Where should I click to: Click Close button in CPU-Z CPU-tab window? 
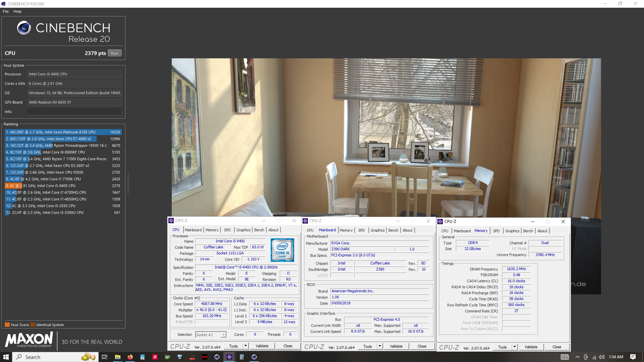coord(288,346)
